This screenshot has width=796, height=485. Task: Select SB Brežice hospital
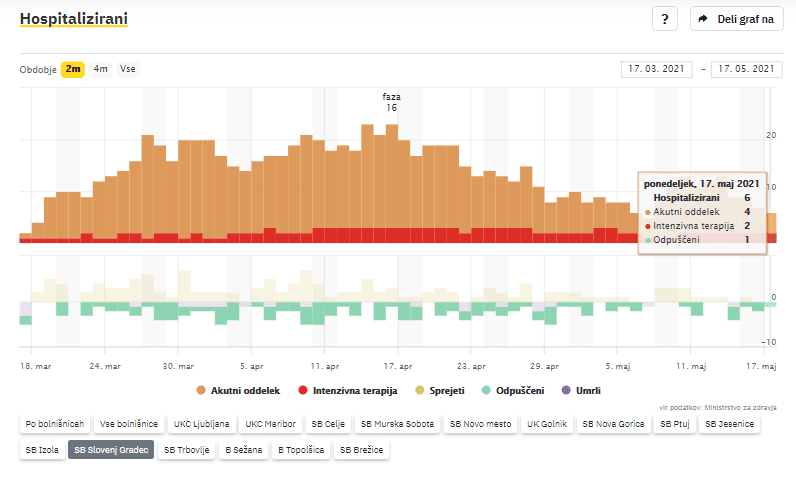(363, 450)
